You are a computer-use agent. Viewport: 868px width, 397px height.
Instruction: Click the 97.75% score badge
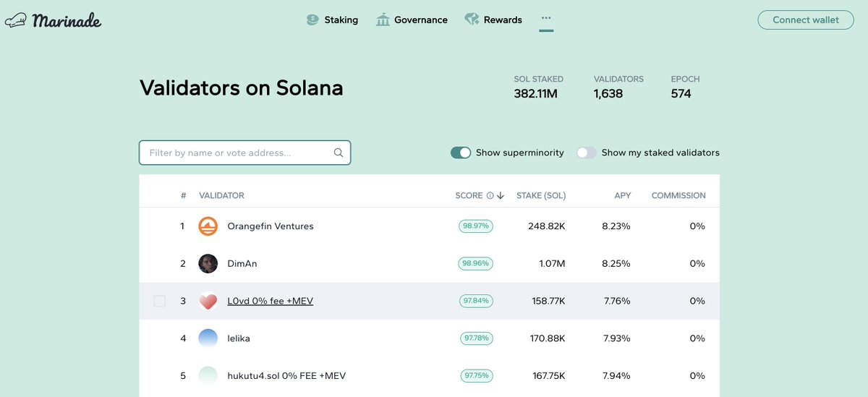click(x=476, y=376)
